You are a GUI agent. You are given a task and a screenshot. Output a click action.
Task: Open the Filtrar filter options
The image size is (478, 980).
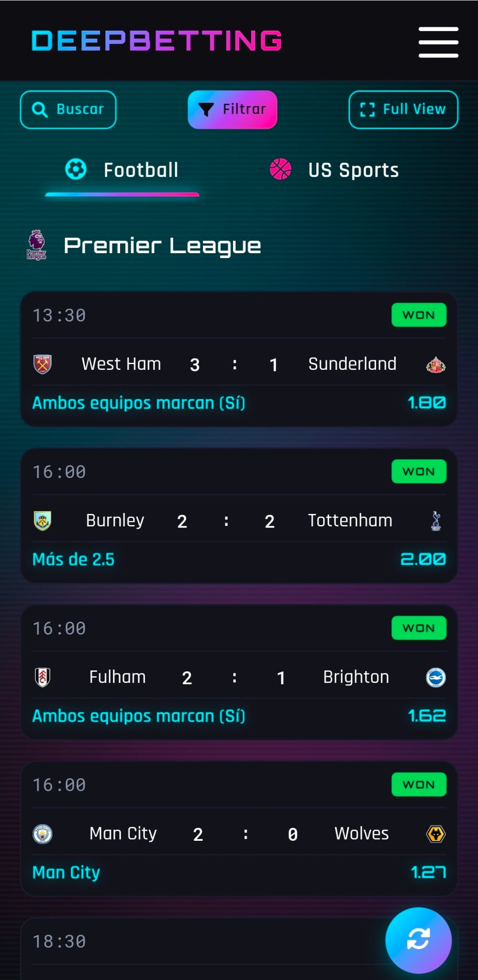[233, 110]
